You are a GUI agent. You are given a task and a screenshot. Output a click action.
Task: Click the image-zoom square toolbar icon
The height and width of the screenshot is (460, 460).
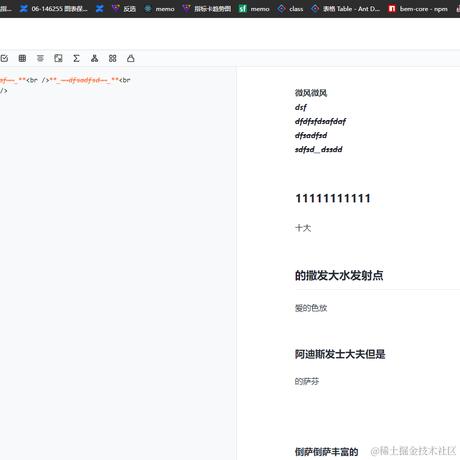click(x=58, y=59)
